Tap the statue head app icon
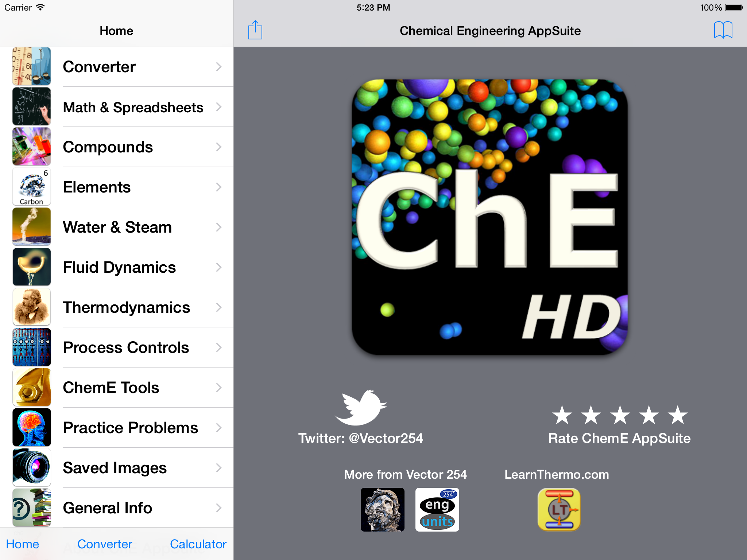747x560 pixels. 382,509
